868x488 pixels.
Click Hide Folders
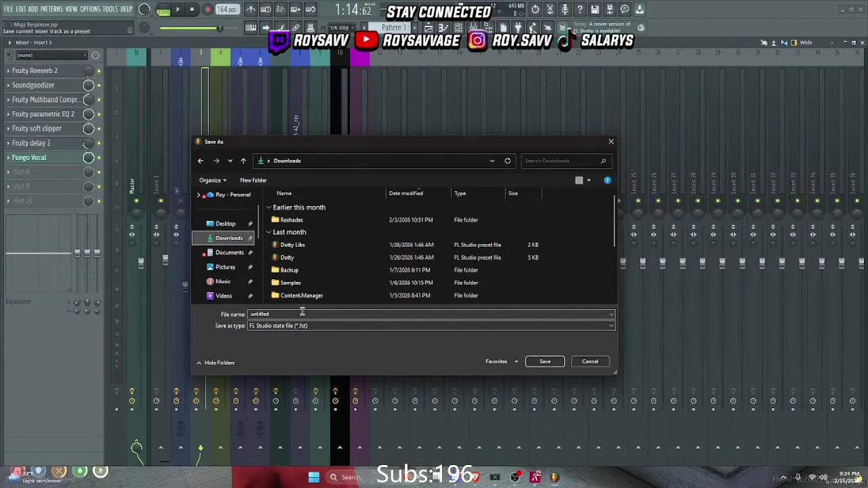(215, 363)
